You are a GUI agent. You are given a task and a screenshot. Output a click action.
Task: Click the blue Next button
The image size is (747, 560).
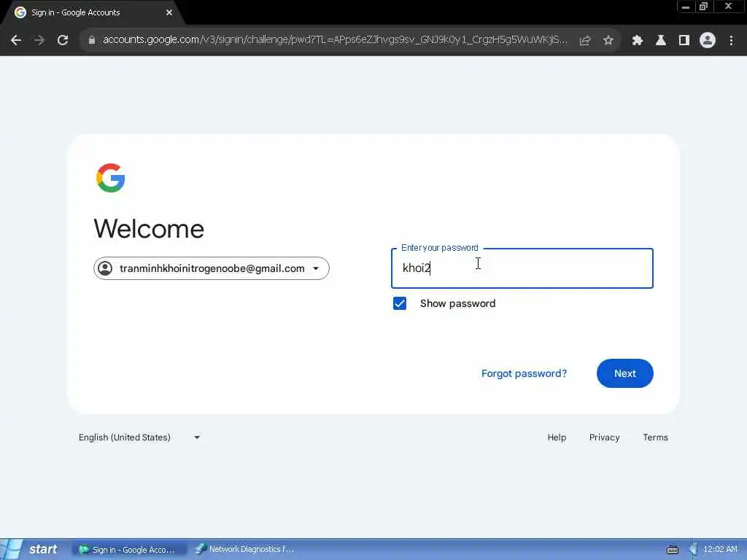click(x=624, y=373)
